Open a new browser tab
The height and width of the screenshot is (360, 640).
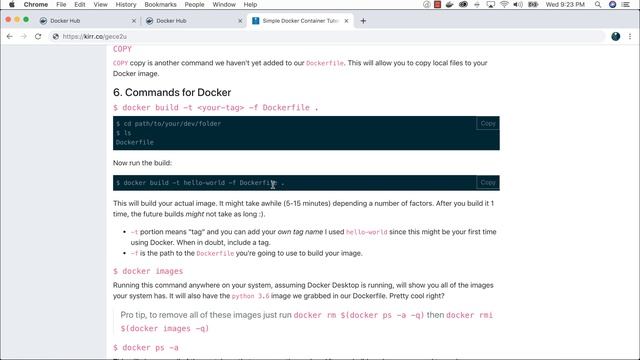pos(363,21)
